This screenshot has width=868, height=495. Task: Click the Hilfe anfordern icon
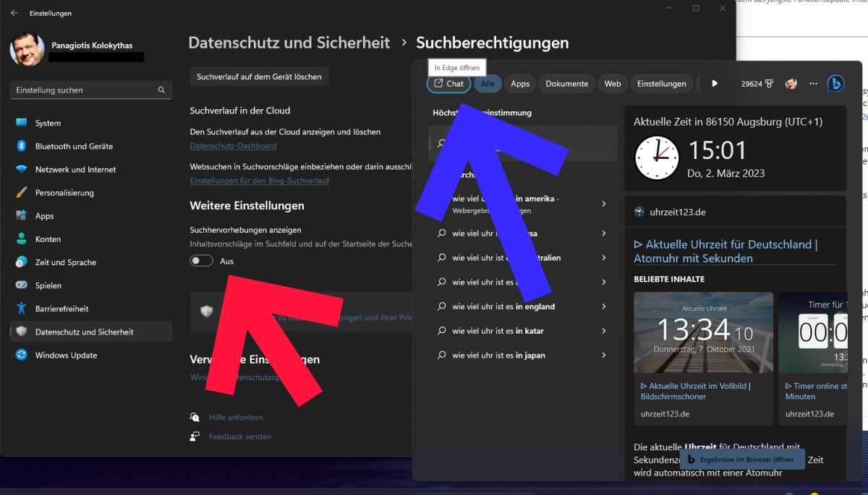point(195,418)
